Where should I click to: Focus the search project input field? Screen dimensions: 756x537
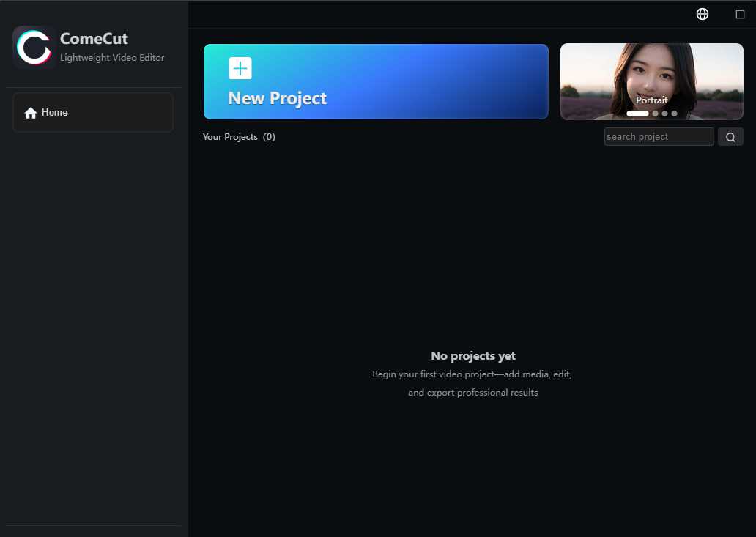point(659,137)
